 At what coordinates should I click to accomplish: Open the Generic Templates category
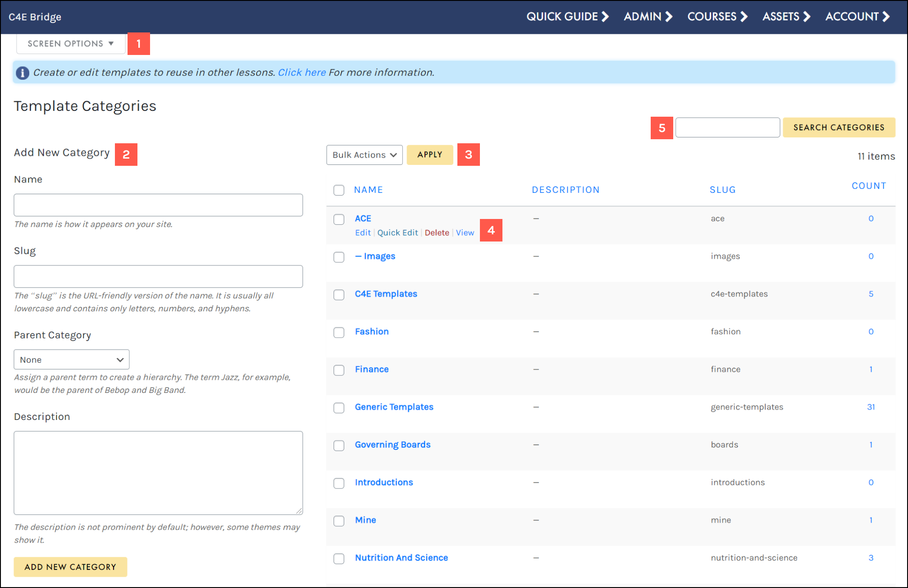click(x=394, y=407)
